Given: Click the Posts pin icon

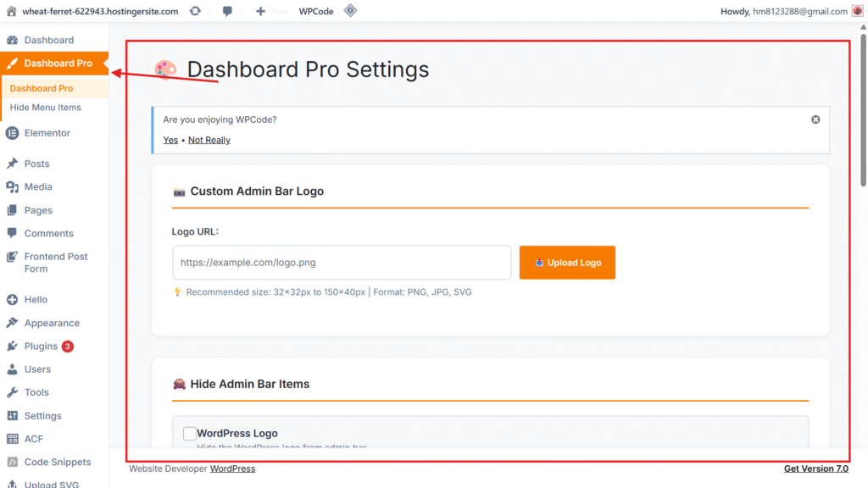Looking at the screenshot, I should [x=12, y=164].
